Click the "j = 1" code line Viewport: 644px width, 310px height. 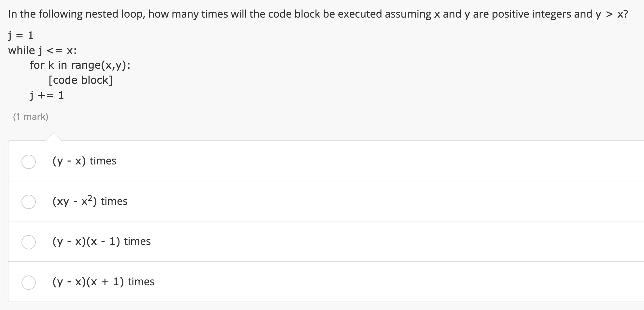(x=21, y=35)
